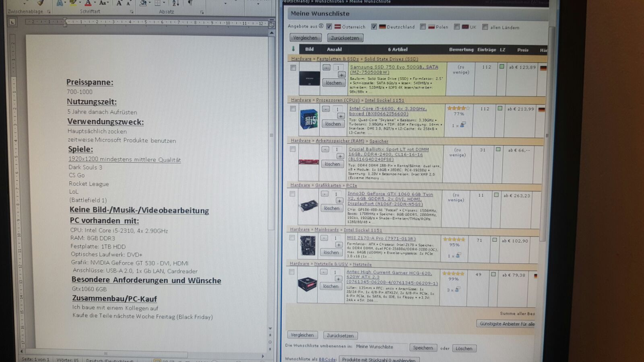Select the Inno3D GTX 1060 row checkbox
The height and width of the screenshot is (362, 644).
[292, 194]
